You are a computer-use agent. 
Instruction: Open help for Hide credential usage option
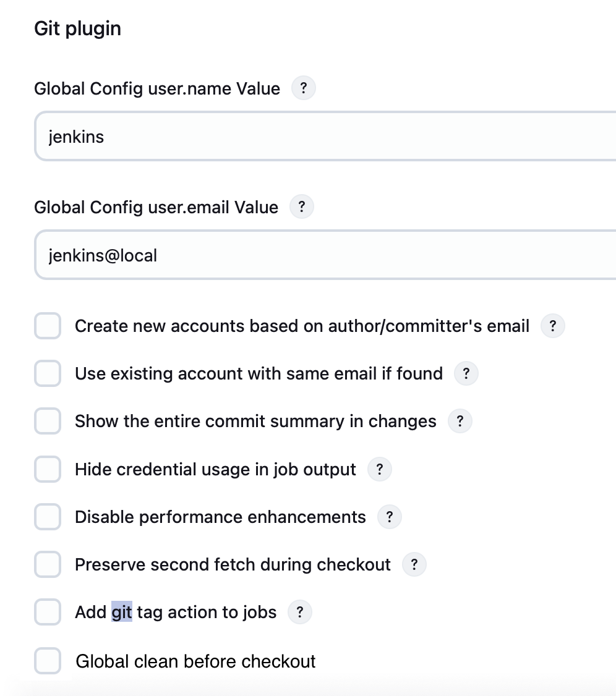[379, 469]
